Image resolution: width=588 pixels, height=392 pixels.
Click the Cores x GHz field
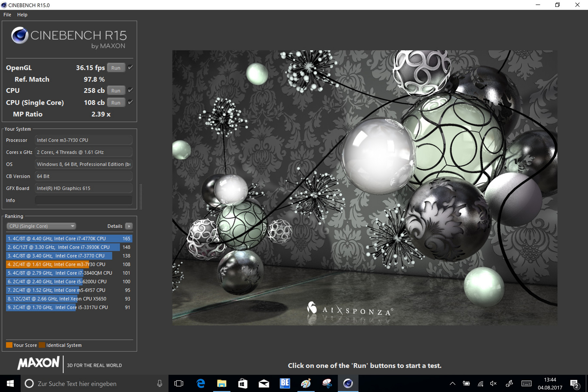pyautogui.click(x=84, y=152)
